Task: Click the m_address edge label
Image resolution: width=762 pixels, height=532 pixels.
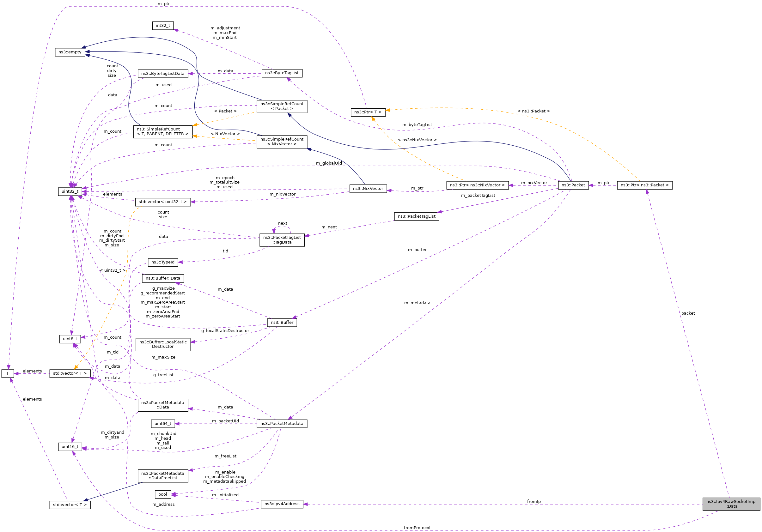Action: point(163,505)
